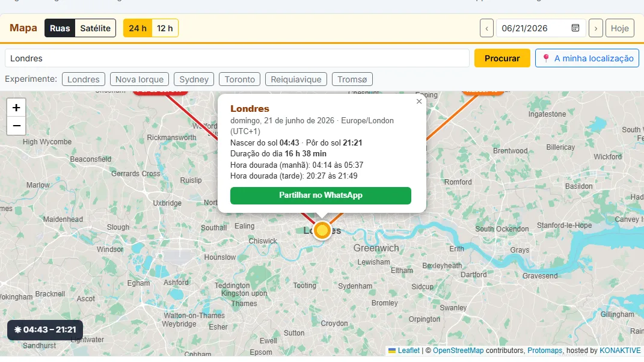Select 24 h time format
The image size is (644, 362).
(138, 28)
